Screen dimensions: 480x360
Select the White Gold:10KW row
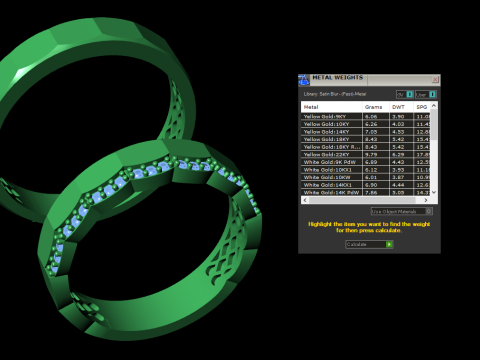365,177
